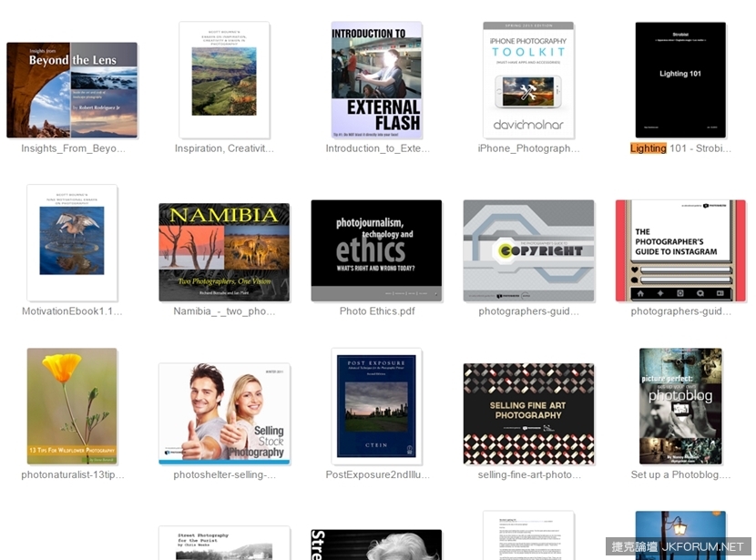Select the "selling-fine-art-photo..." file name

pos(529,474)
